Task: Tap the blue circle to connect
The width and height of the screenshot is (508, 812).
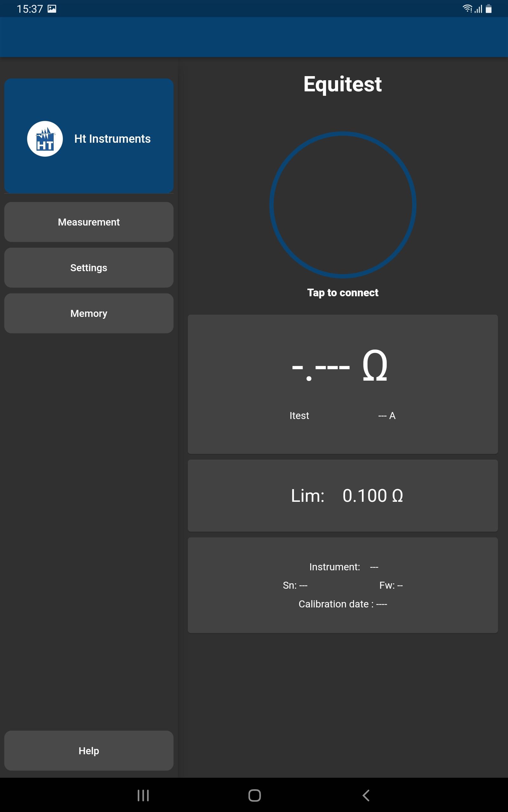Action: (343, 205)
